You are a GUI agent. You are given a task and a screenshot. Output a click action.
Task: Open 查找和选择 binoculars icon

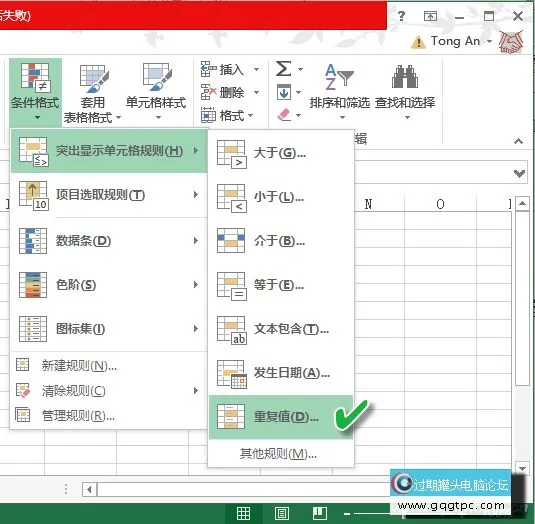click(x=405, y=76)
